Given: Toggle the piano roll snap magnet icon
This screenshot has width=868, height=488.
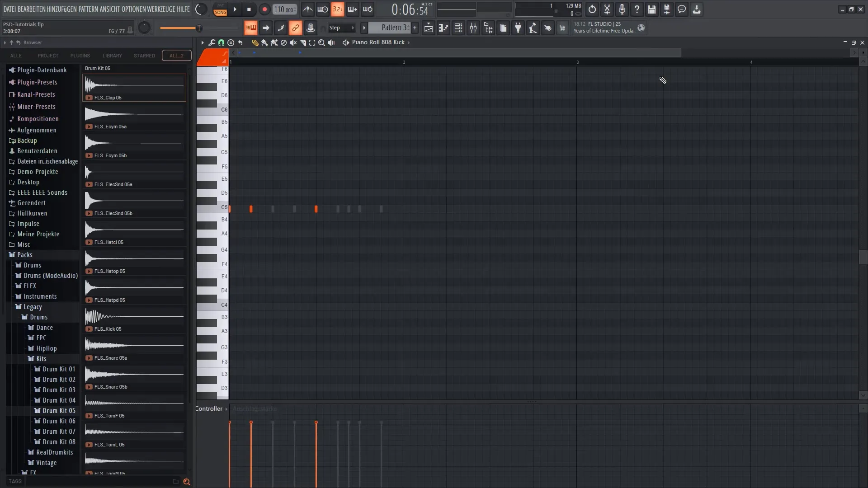Looking at the screenshot, I should coord(221,42).
